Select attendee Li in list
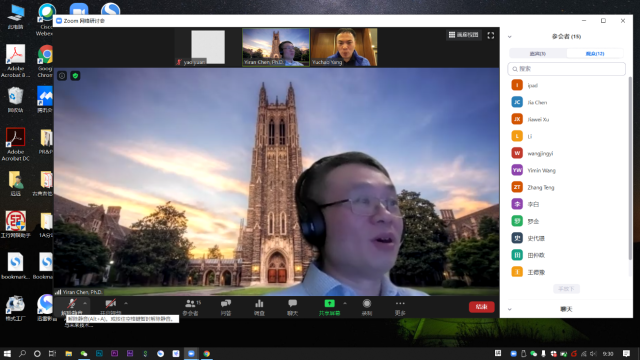The width and height of the screenshot is (640, 360). coord(567,136)
